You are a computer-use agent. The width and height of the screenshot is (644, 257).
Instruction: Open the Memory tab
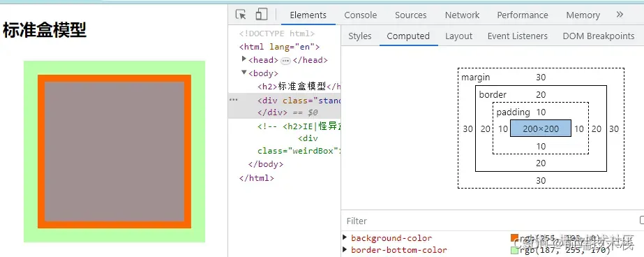(x=583, y=15)
